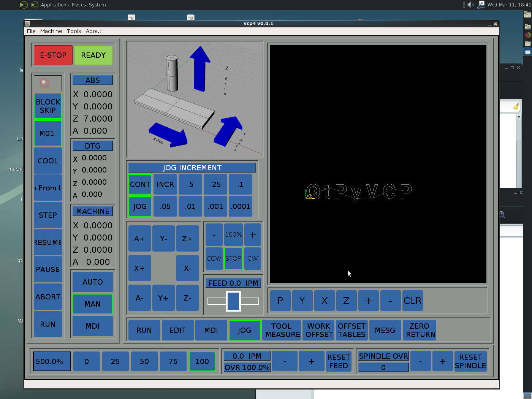Click the ABORT button
Screen dimensions: 532x399
tap(48, 297)
